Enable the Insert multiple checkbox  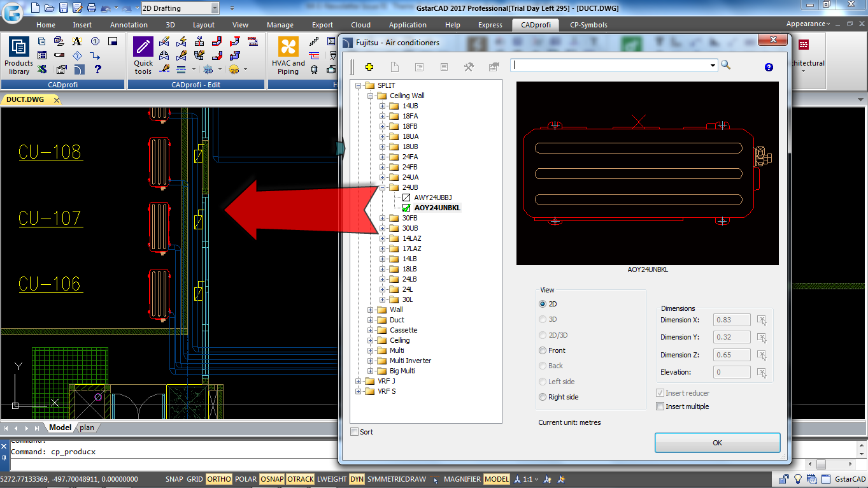(660, 406)
